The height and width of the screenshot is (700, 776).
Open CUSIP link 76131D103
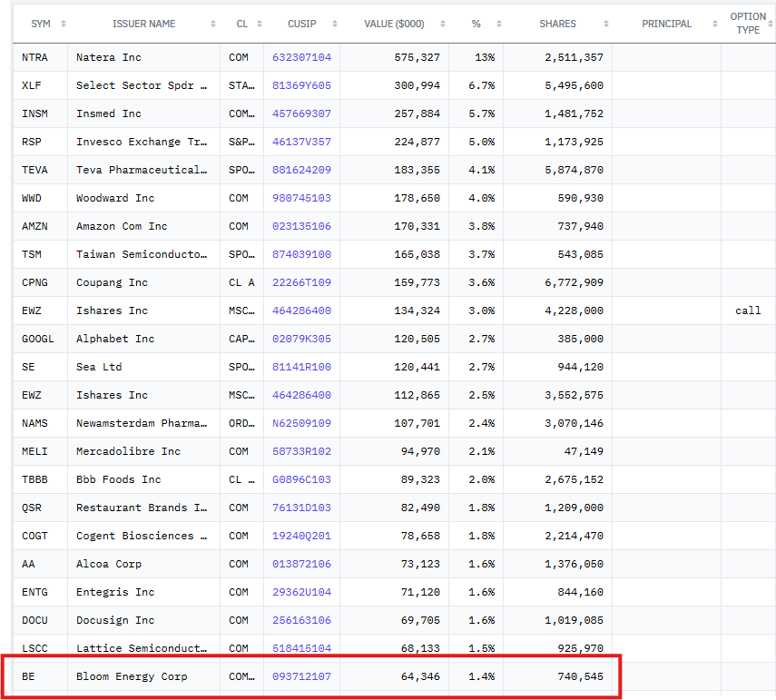pos(301,508)
